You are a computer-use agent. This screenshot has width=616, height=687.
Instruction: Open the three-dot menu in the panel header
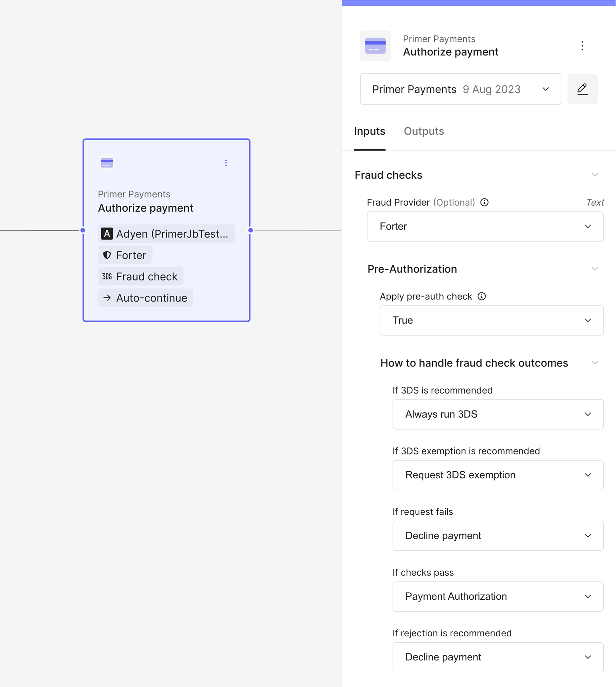pyautogui.click(x=582, y=46)
